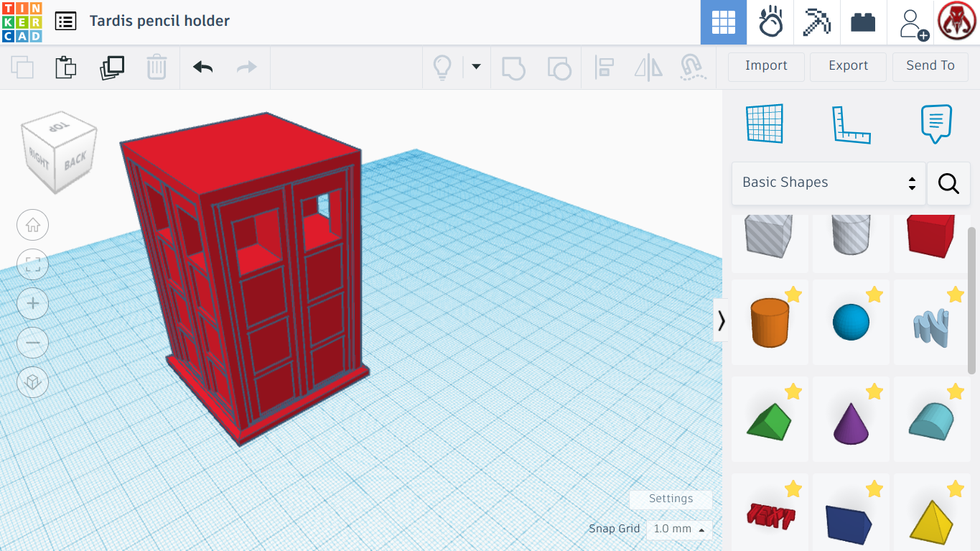Image resolution: width=980 pixels, height=551 pixels.
Task: Toggle favorite star on yellow Pyramid
Action: (956, 489)
